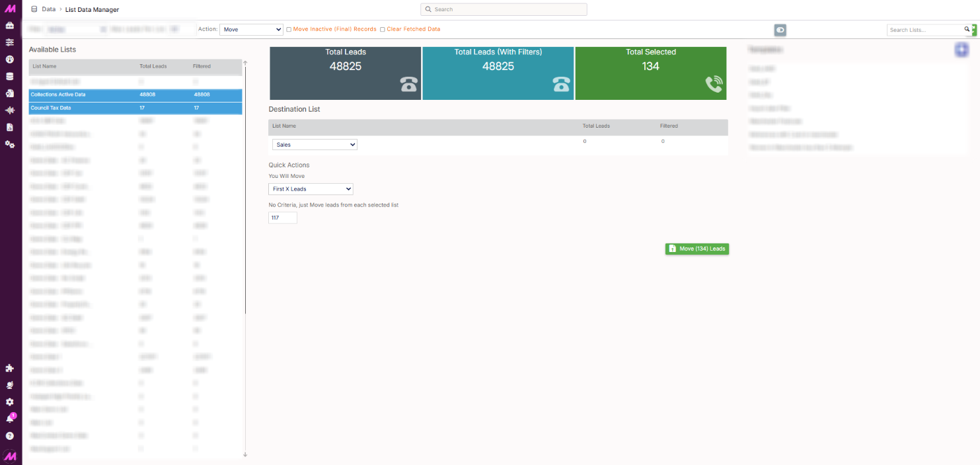
Task: Click the Total Selected 134 card
Action: pos(651,73)
